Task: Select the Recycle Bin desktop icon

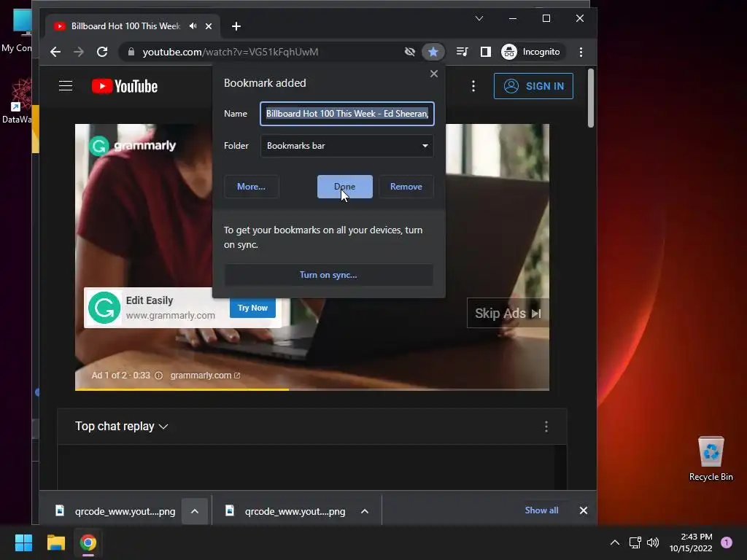Action: click(x=711, y=459)
